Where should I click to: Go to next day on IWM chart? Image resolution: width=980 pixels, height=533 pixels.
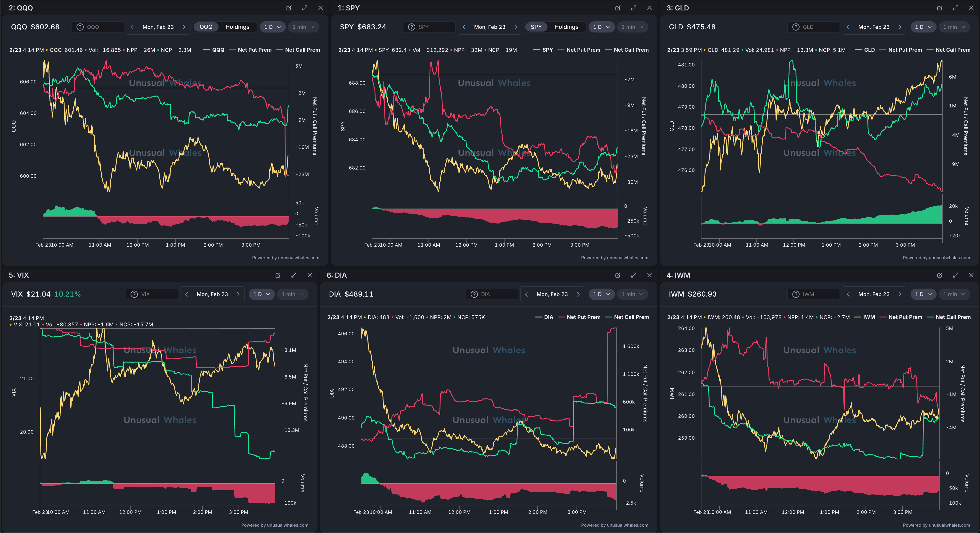point(900,294)
